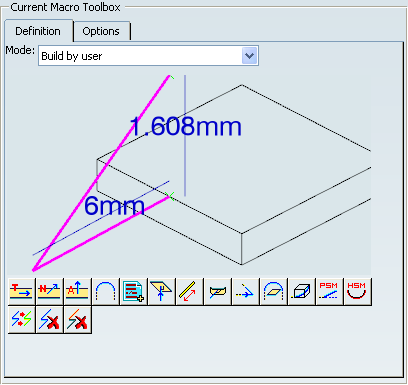The width and height of the screenshot is (408, 385).
Task: Switch to the Options tab
Action: click(101, 31)
